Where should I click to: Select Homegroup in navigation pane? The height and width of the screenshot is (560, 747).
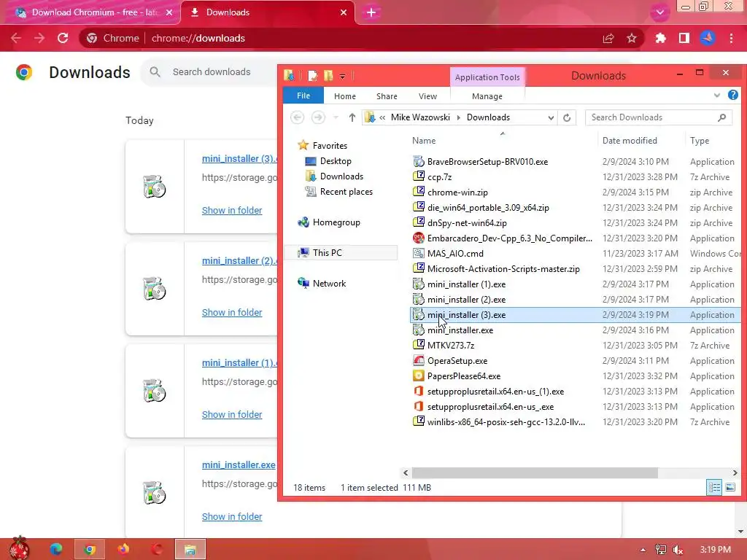(336, 222)
